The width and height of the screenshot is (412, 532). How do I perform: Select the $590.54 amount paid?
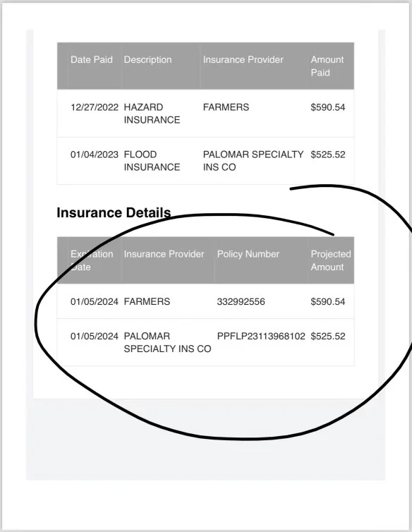[x=328, y=107]
